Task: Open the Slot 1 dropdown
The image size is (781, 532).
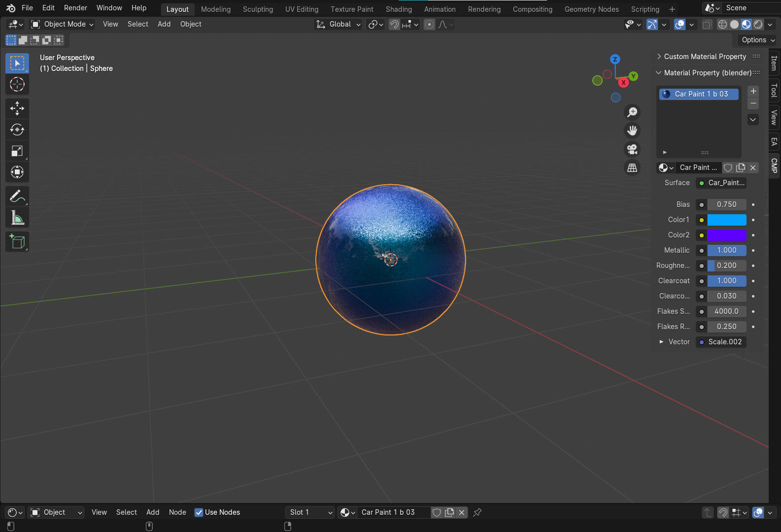Action: click(x=310, y=512)
